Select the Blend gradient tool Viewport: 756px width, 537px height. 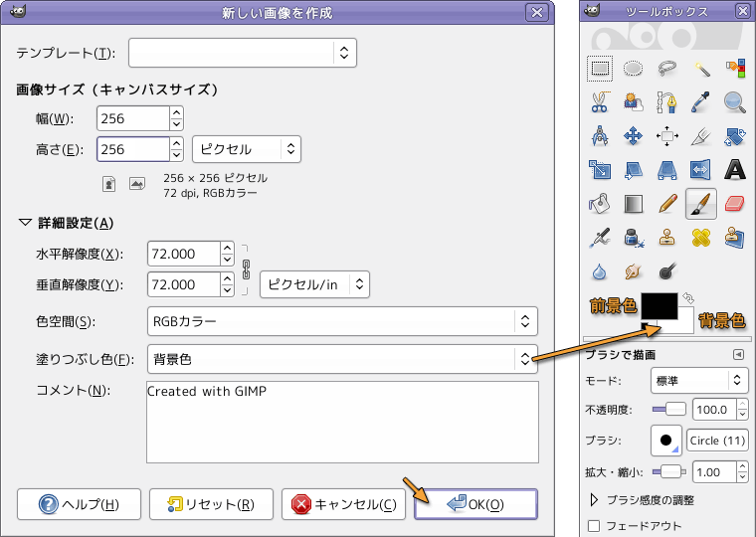click(633, 204)
